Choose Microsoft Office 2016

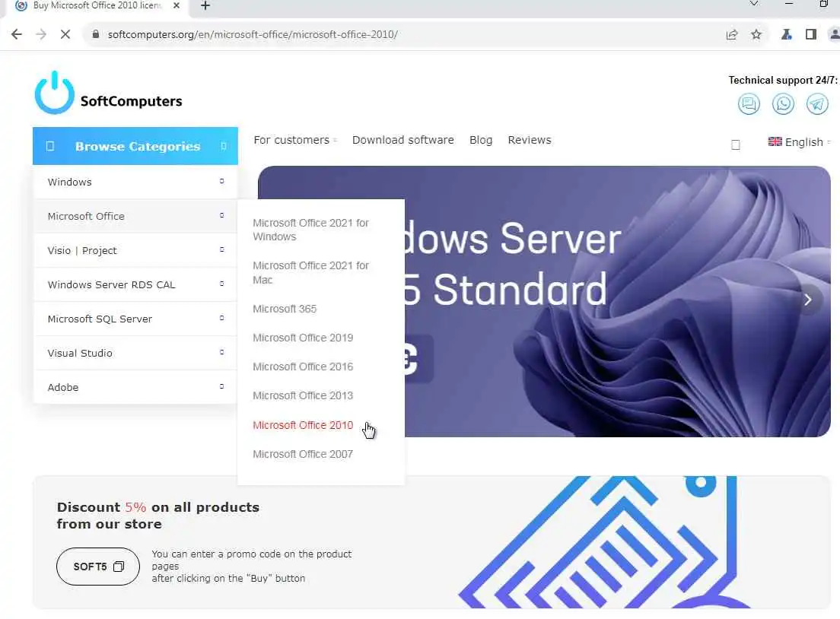303,367
